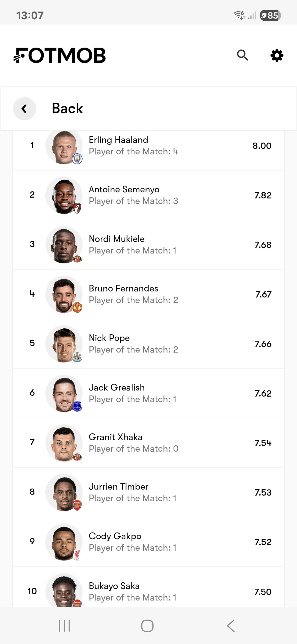The image size is (297, 644).
Task: Select Cody Gakpo's ranking row
Action: point(148,542)
